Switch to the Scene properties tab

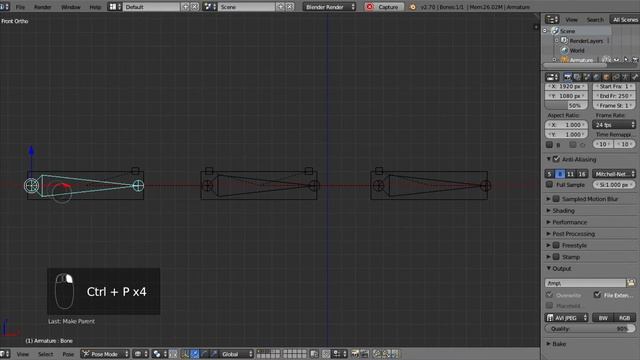[587, 77]
